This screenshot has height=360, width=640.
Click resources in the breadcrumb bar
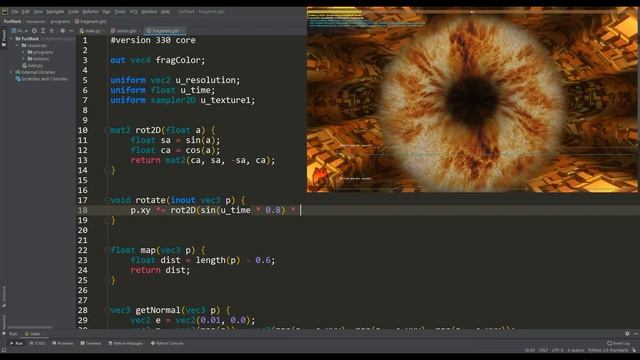point(36,21)
